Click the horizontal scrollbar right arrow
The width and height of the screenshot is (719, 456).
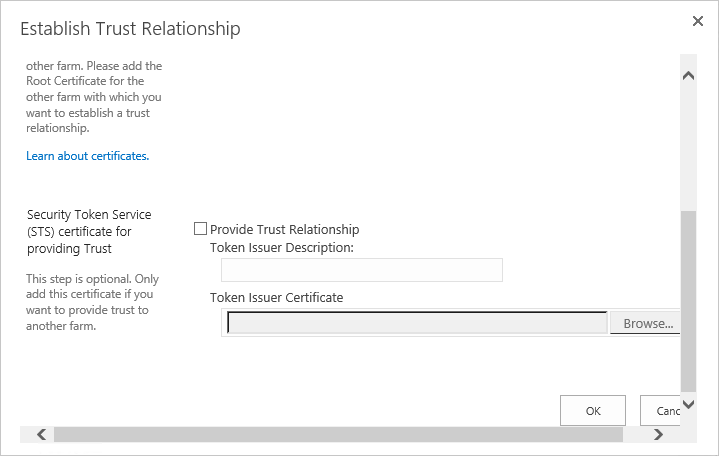[x=658, y=434]
